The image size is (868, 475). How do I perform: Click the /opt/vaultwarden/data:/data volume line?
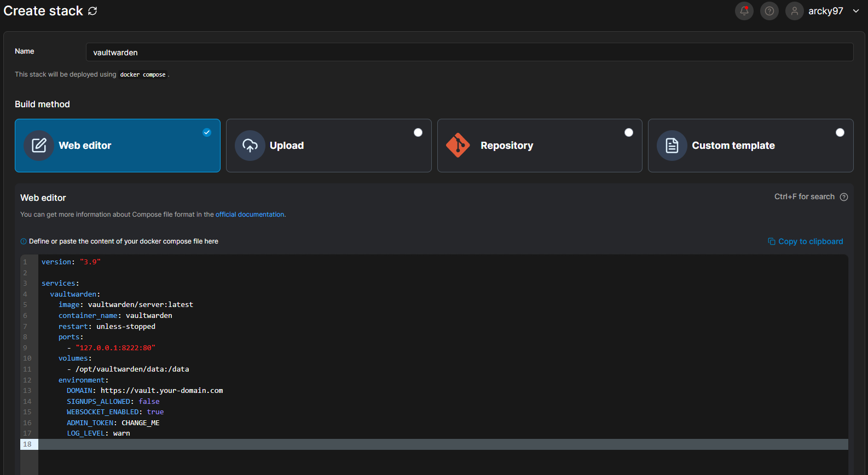coord(128,369)
